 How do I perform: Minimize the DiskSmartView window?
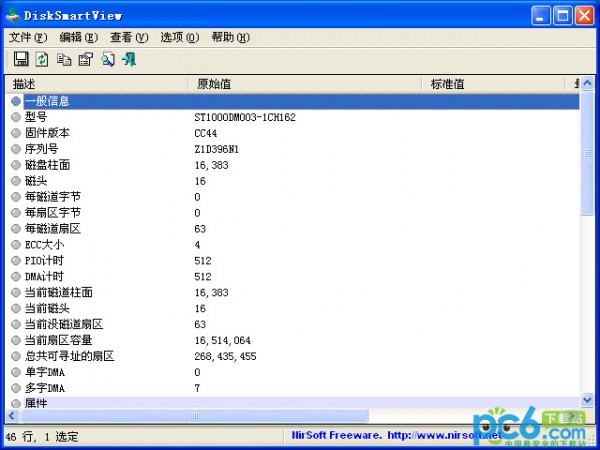[x=541, y=16]
